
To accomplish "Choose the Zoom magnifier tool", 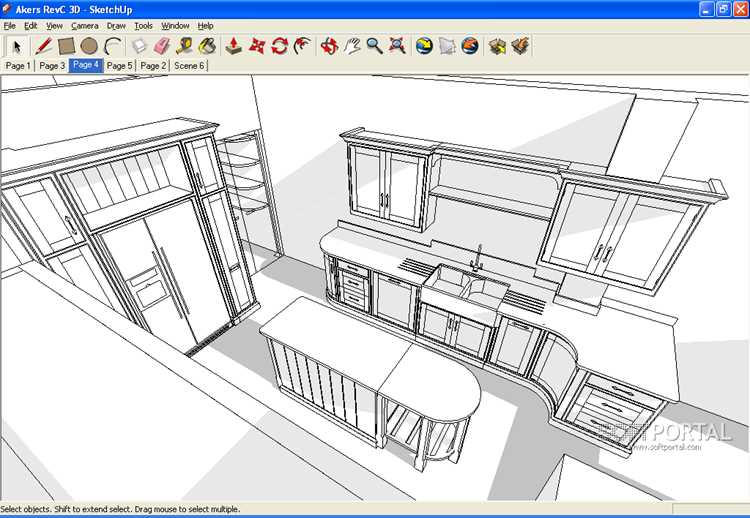I will (375, 46).
